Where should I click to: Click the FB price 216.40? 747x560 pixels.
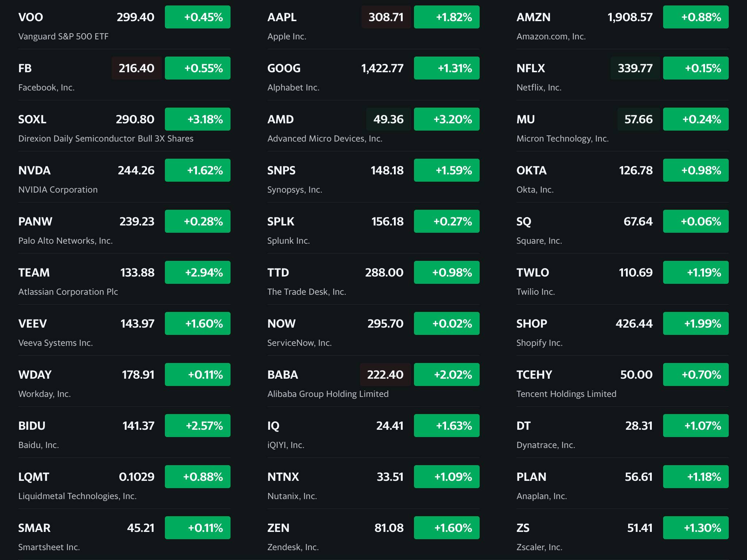pos(136,68)
